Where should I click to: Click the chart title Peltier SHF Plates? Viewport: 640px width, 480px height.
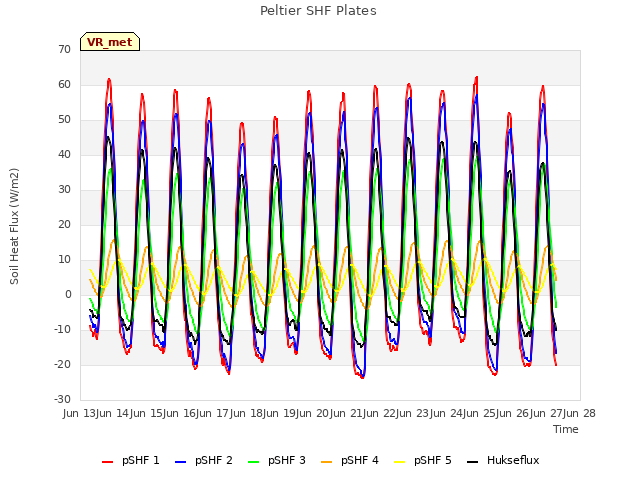tap(318, 11)
